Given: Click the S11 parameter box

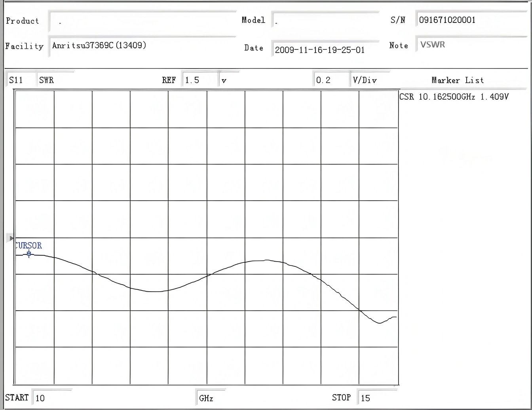Looking at the screenshot, I should point(21,80).
